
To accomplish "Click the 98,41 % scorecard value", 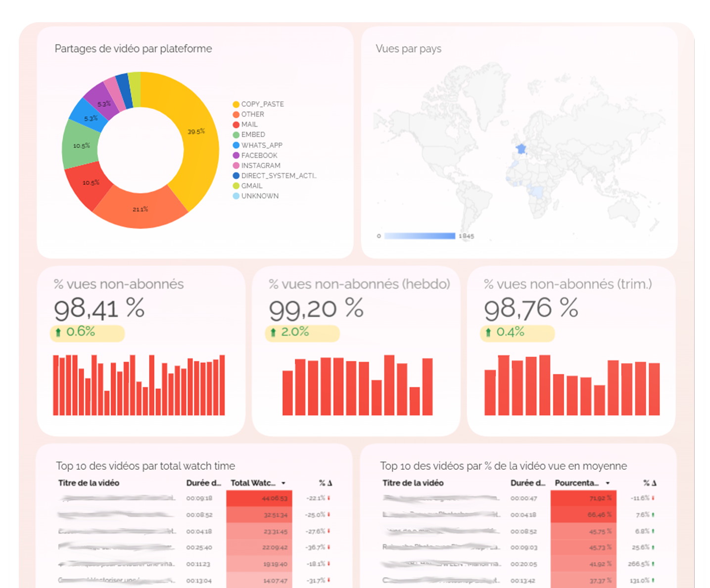I will click(x=99, y=308).
